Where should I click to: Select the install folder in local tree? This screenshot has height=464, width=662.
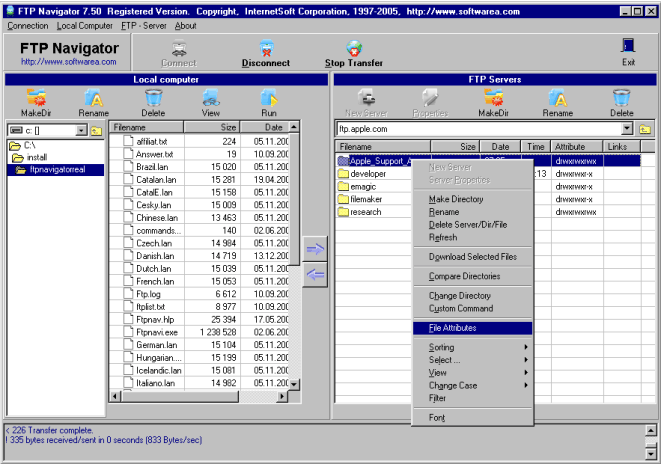[x=37, y=157]
